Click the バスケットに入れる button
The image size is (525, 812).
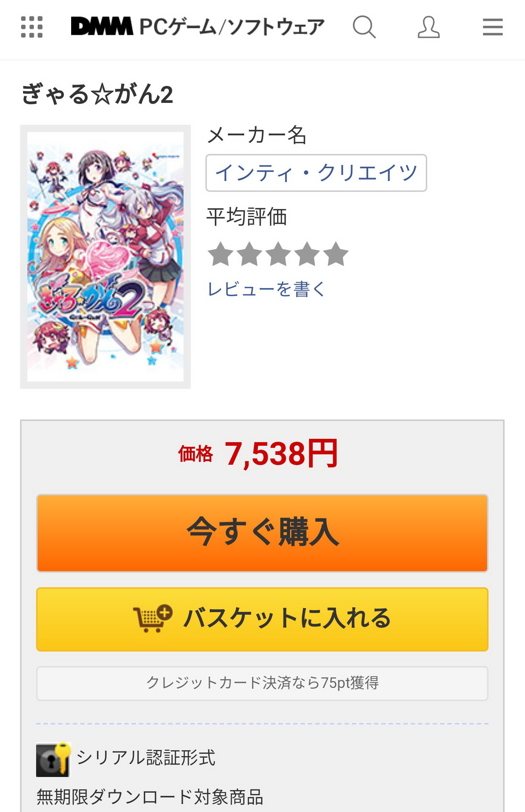click(x=262, y=619)
